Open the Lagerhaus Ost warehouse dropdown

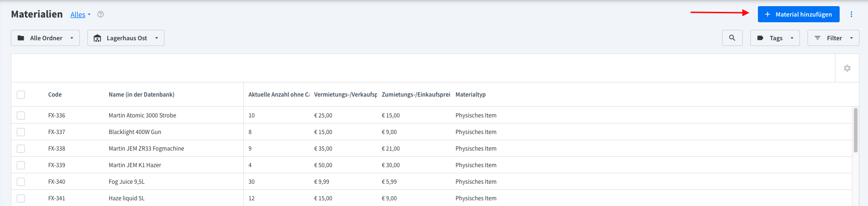[126, 38]
